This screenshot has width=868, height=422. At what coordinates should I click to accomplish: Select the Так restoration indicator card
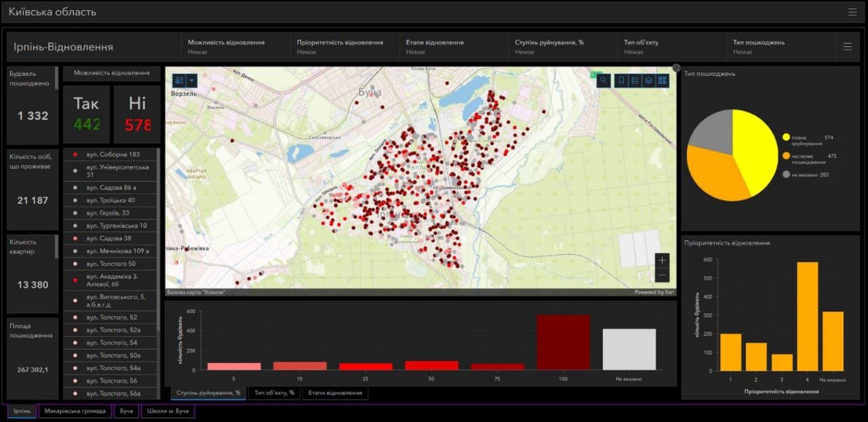tap(87, 114)
